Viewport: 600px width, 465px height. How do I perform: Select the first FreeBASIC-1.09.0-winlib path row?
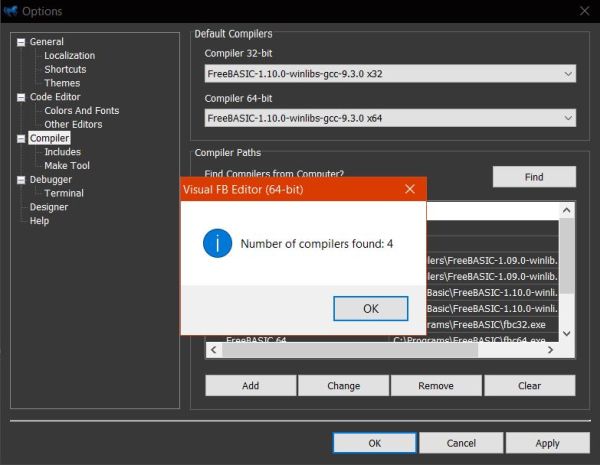click(x=492, y=260)
